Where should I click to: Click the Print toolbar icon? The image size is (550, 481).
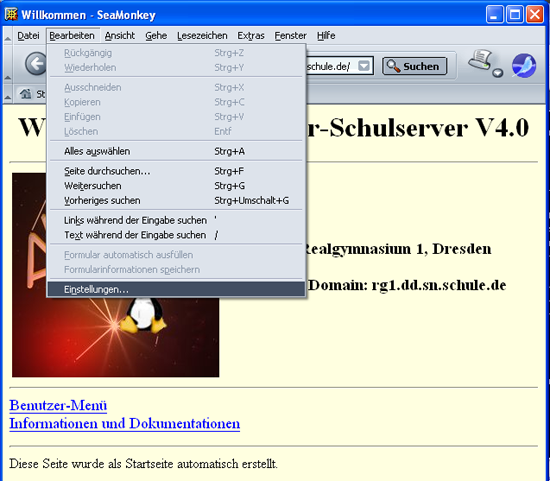point(480,60)
